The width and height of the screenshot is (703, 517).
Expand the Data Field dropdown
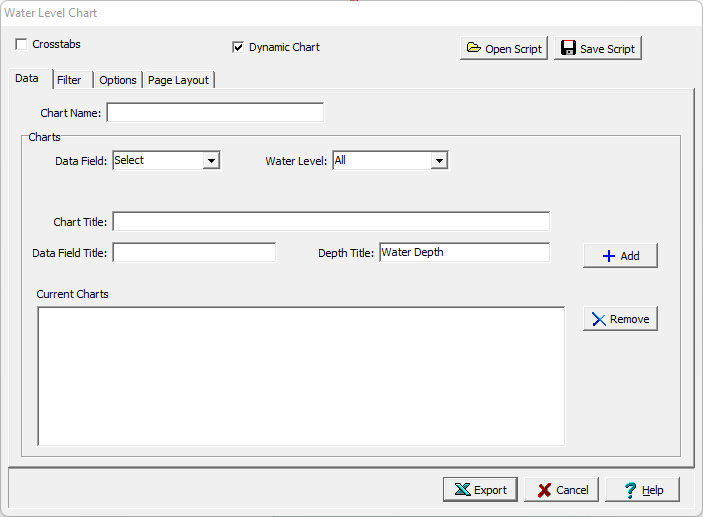[211, 160]
